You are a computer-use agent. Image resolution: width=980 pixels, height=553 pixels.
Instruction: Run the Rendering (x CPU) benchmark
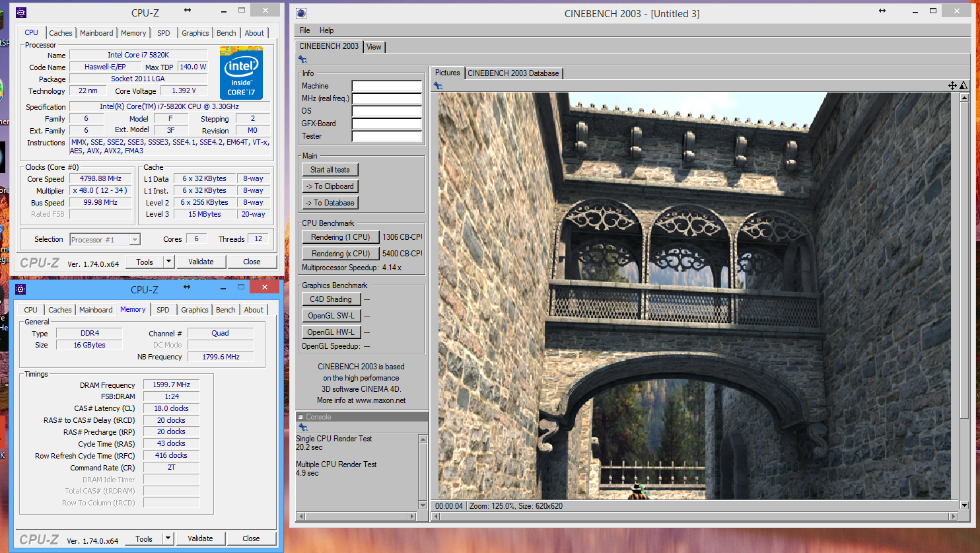click(x=341, y=254)
